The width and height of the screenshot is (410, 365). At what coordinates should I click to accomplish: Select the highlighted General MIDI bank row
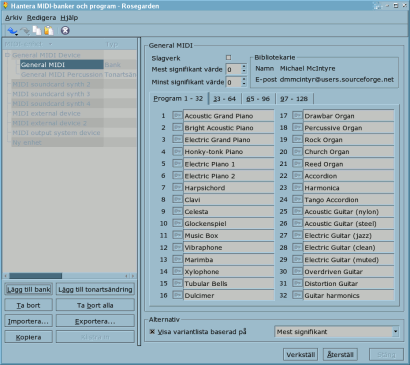62,65
